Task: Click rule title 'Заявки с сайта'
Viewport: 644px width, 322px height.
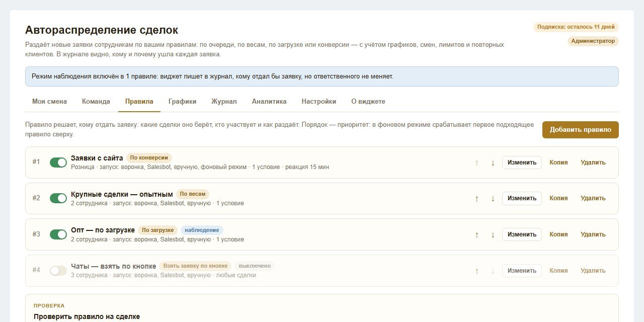Action: coord(97,157)
